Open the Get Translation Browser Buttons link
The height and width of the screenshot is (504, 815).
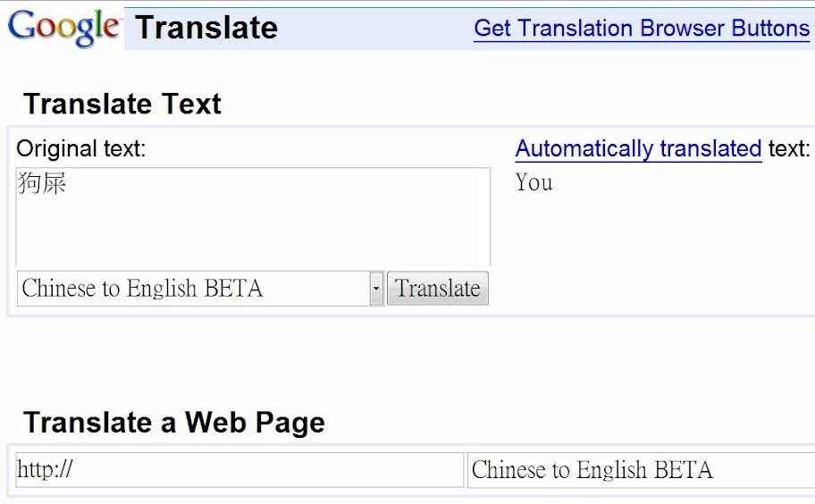tap(641, 28)
